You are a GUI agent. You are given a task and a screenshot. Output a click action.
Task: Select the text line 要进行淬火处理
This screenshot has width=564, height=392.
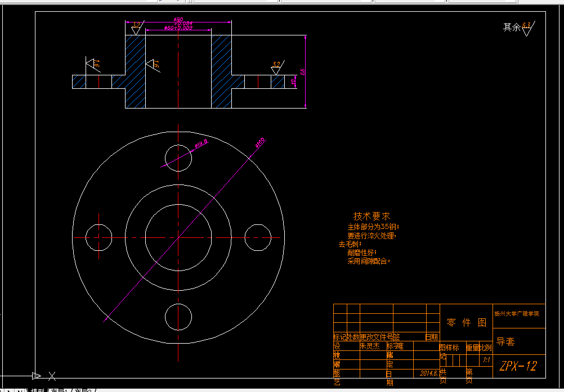(372, 236)
